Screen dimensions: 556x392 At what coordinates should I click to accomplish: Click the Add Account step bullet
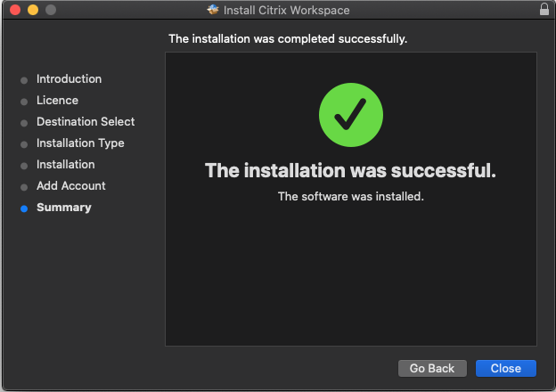24,187
